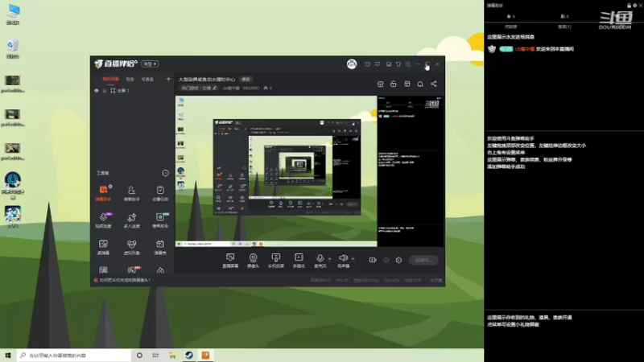Open This PC desktop icon
Viewport: 644px width, 362px height.
click(13, 14)
